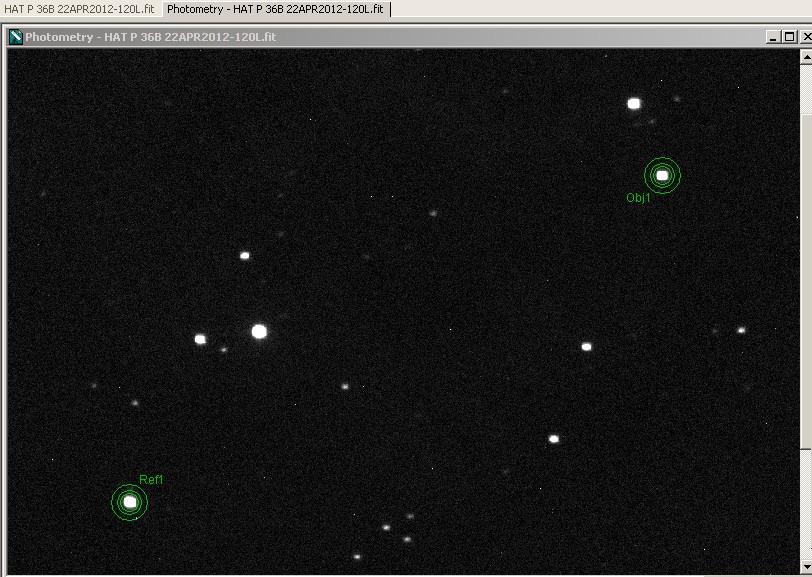Click the vertical scrollbar down arrow
The image size is (812, 577).
tap(805, 568)
